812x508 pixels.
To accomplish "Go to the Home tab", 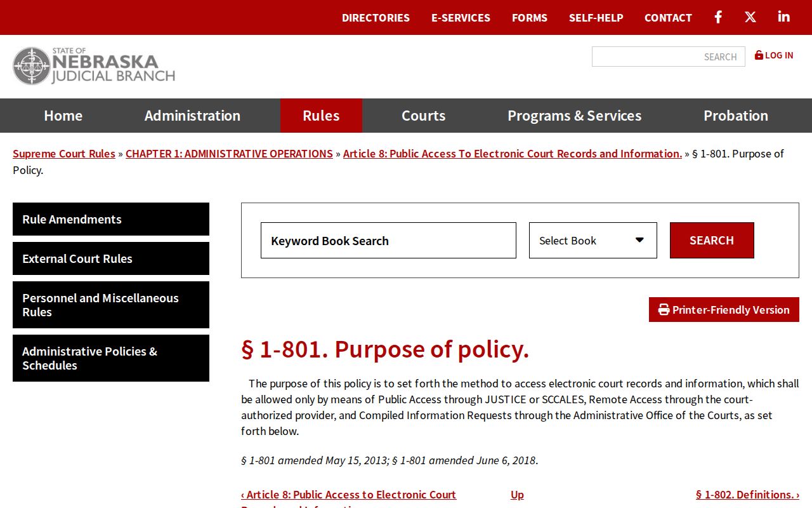I will pos(63,116).
